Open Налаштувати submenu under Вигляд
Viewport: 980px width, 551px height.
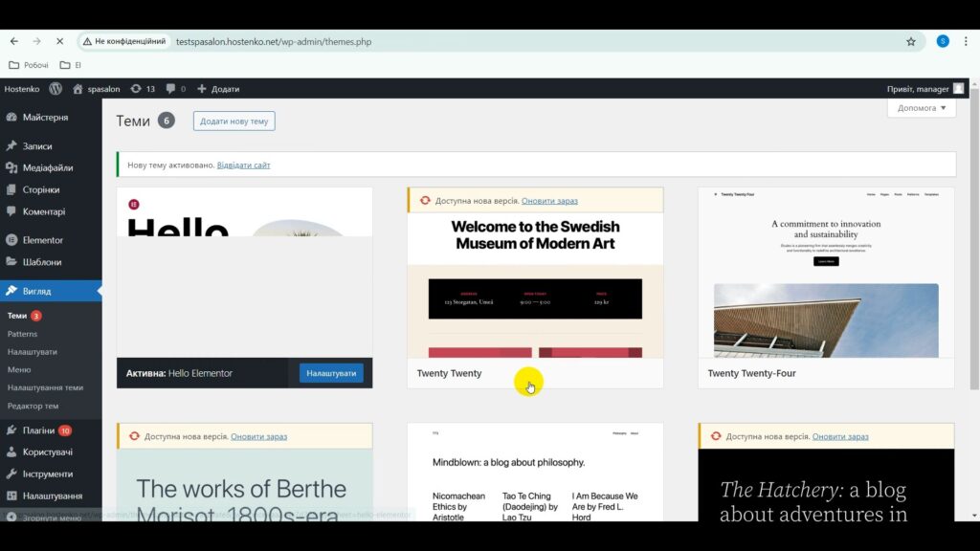click(33, 352)
